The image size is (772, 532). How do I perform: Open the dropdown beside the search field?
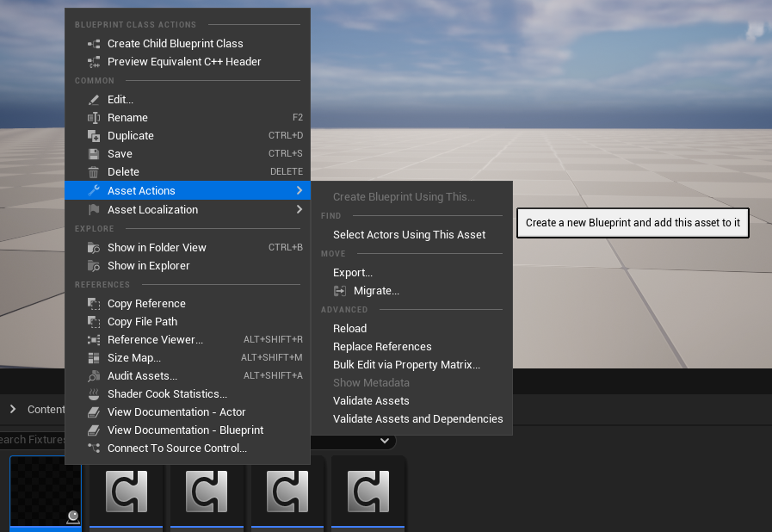384,441
